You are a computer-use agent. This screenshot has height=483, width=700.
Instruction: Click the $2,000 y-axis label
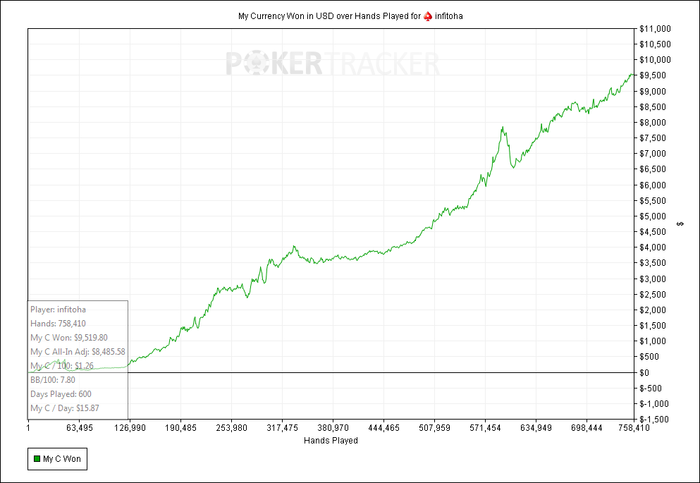click(653, 310)
